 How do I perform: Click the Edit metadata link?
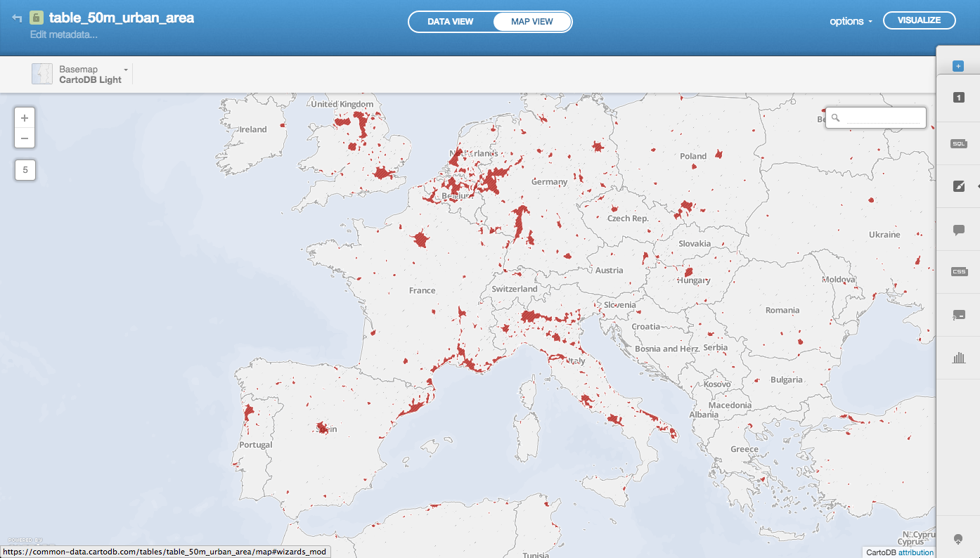coord(64,34)
